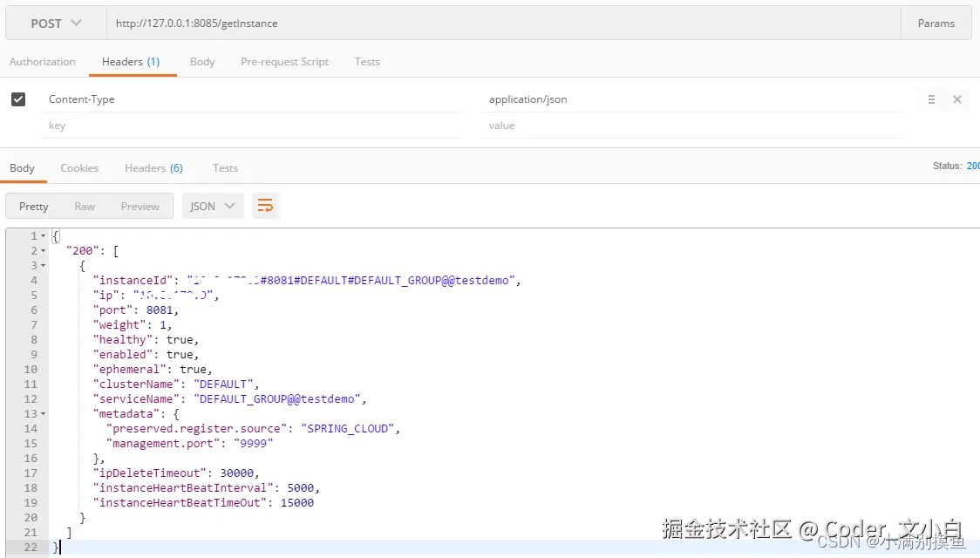
Task: Click the ipDeleteTimeout value 30000
Action: click(x=237, y=473)
